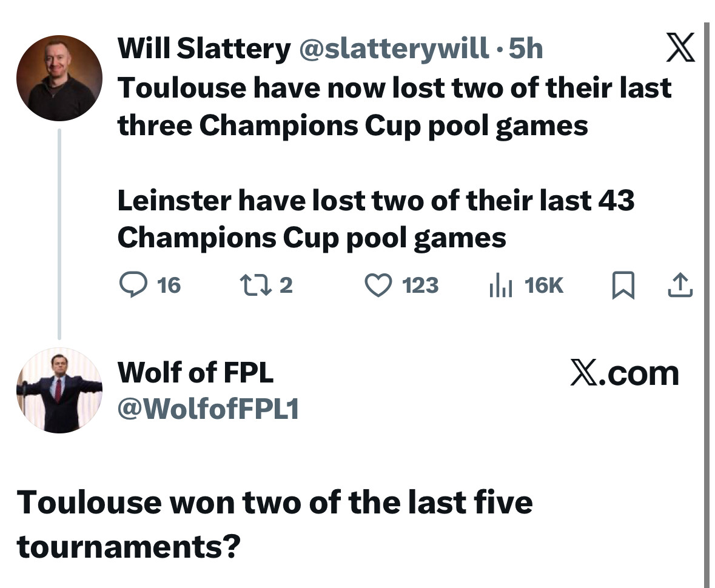Click the Wolf of FPL display name
Screen dimensions: 715x588
coord(195,372)
